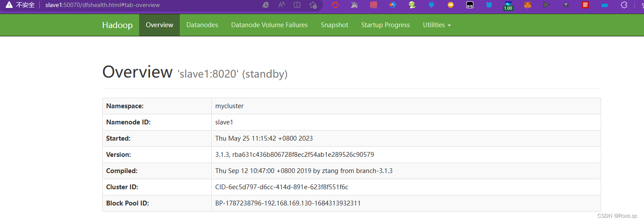Click the Internet Explorer mode icon
644x223 pixels.
pos(266,5)
